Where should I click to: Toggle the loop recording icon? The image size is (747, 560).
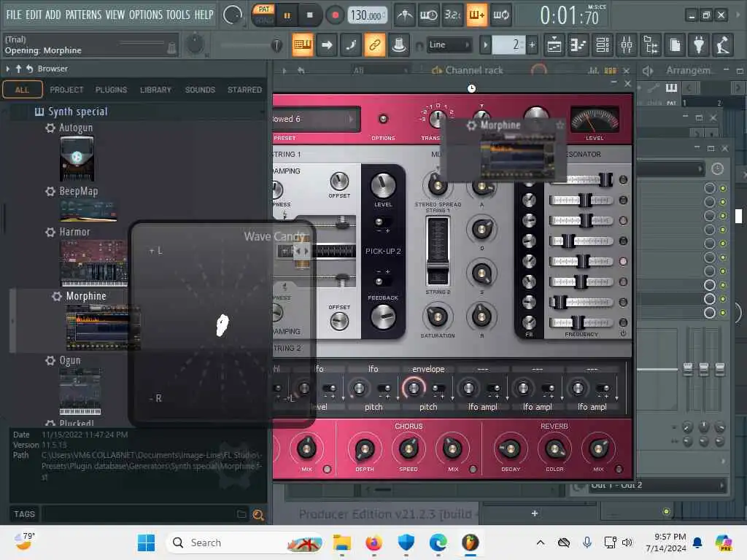500,15
